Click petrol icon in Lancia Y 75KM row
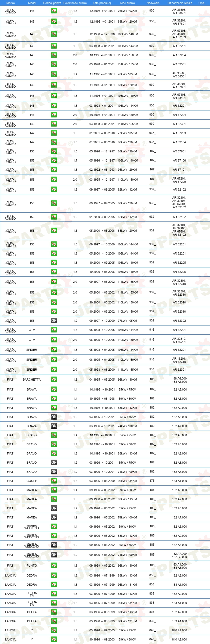 pos(54,630)
